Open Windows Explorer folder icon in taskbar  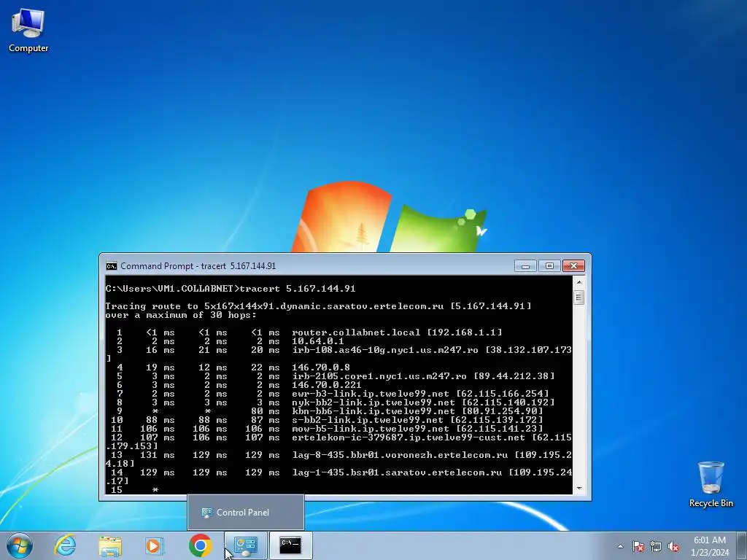pyautogui.click(x=110, y=545)
